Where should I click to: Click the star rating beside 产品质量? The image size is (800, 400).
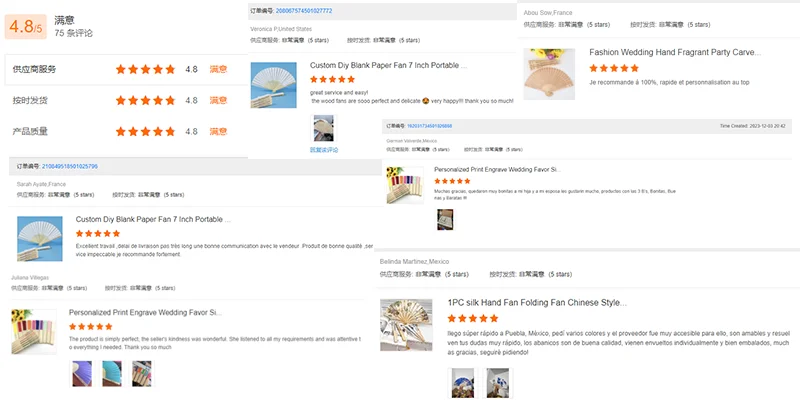(x=145, y=131)
